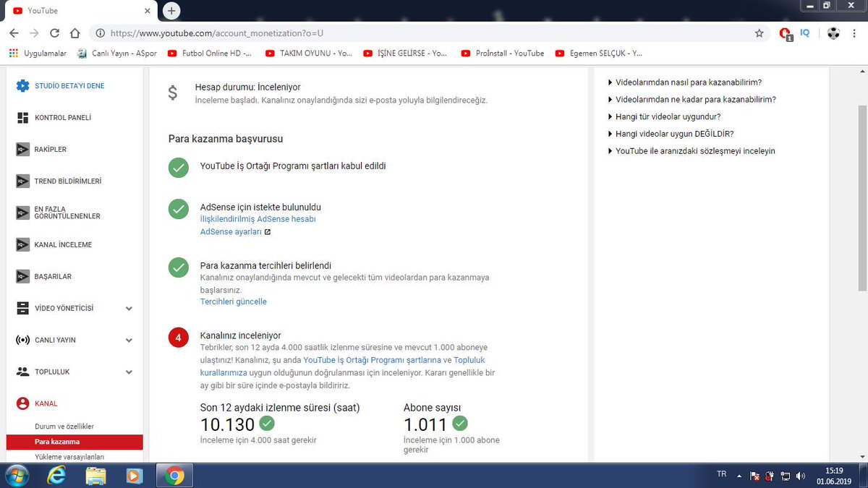Image resolution: width=868 pixels, height=488 pixels.
Task: Expand 'Hangi tür videolar uygundur?' question
Action: tap(664, 116)
